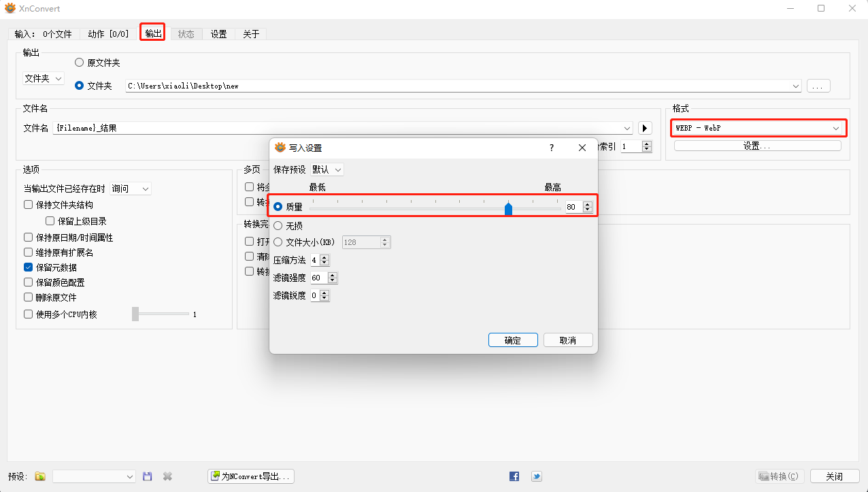Open the WEBP format dropdown

(758, 128)
